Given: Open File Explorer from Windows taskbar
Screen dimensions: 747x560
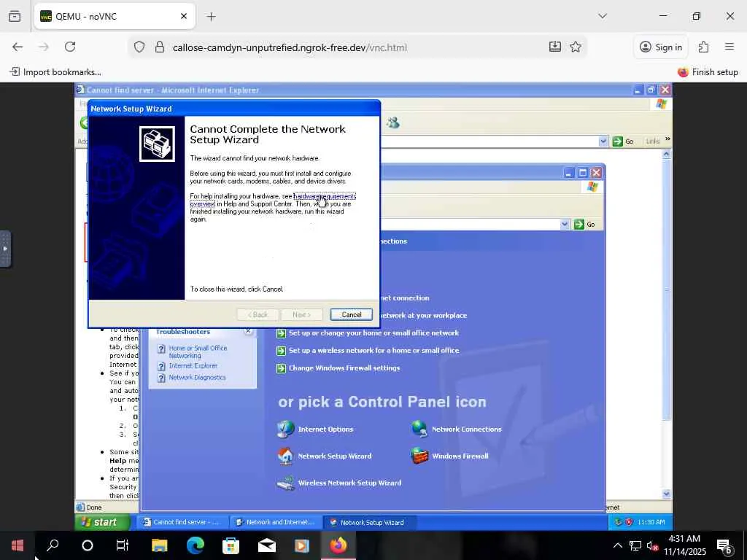Looking at the screenshot, I should 159,545.
